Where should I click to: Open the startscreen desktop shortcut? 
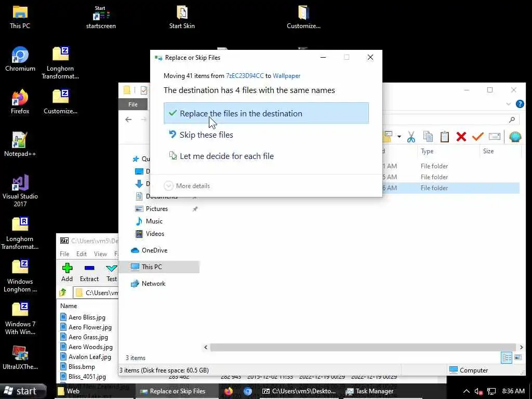tap(101, 17)
